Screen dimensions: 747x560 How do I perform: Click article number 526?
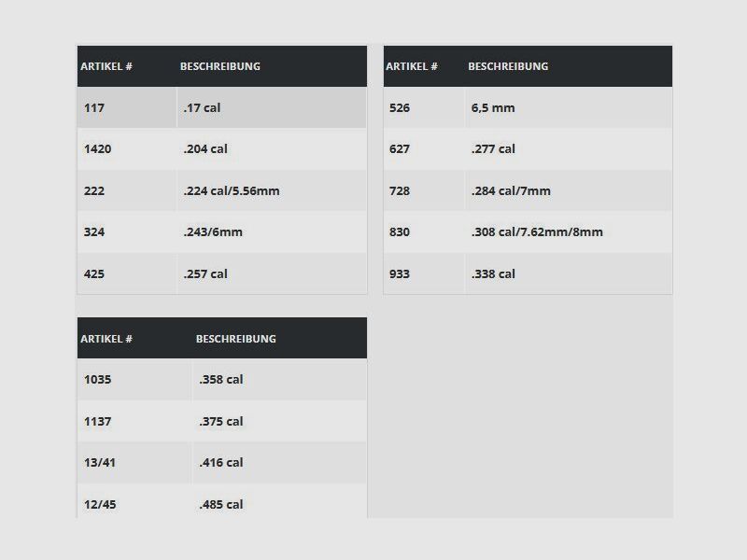click(x=400, y=108)
